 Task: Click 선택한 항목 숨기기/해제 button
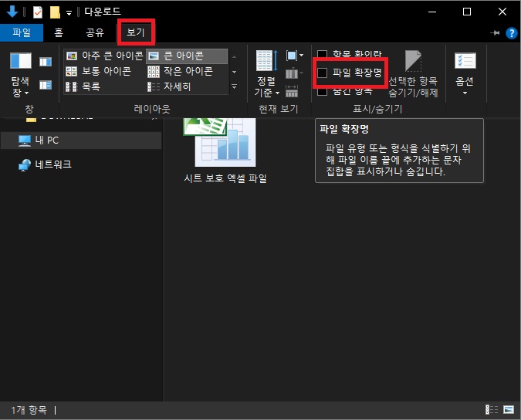(x=413, y=74)
